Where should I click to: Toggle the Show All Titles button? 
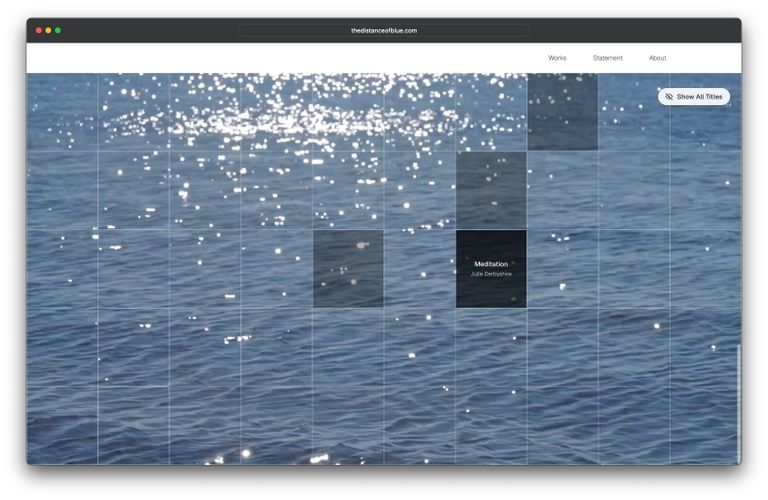pyautogui.click(x=694, y=97)
